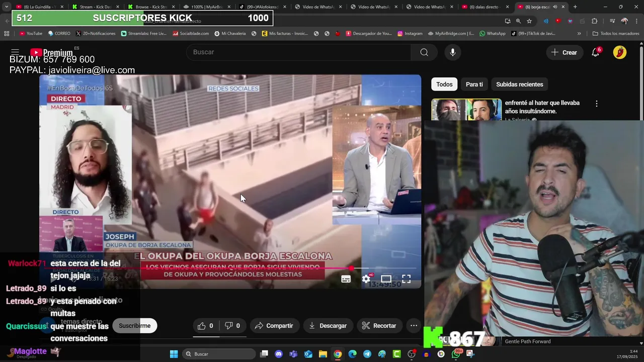644x362 pixels.
Task: Select the Subidas recientes chip
Action: (x=520, y=84)
